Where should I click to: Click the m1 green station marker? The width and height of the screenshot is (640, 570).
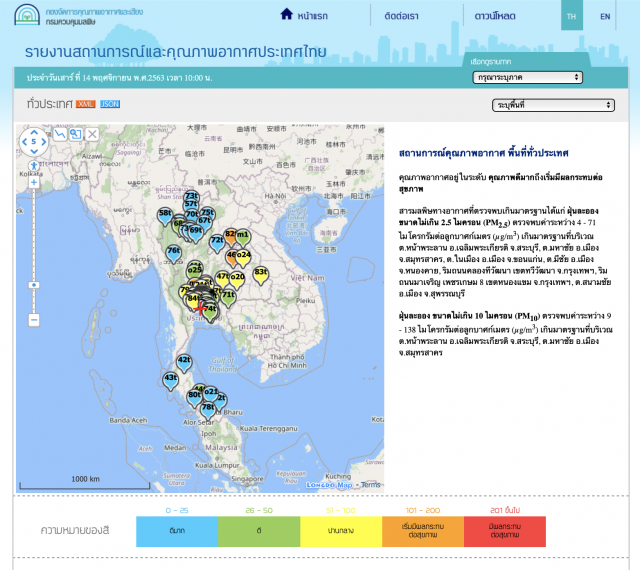click(243, 238)
